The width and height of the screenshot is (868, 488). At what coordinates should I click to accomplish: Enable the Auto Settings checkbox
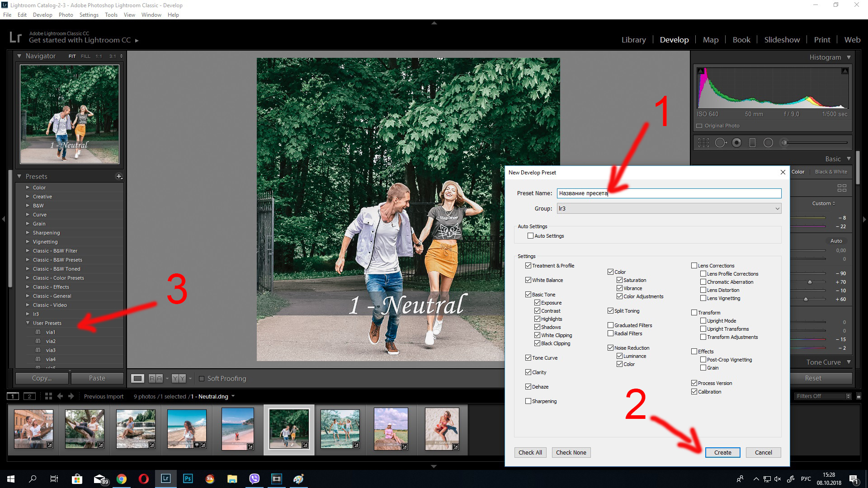pos(530,235)
